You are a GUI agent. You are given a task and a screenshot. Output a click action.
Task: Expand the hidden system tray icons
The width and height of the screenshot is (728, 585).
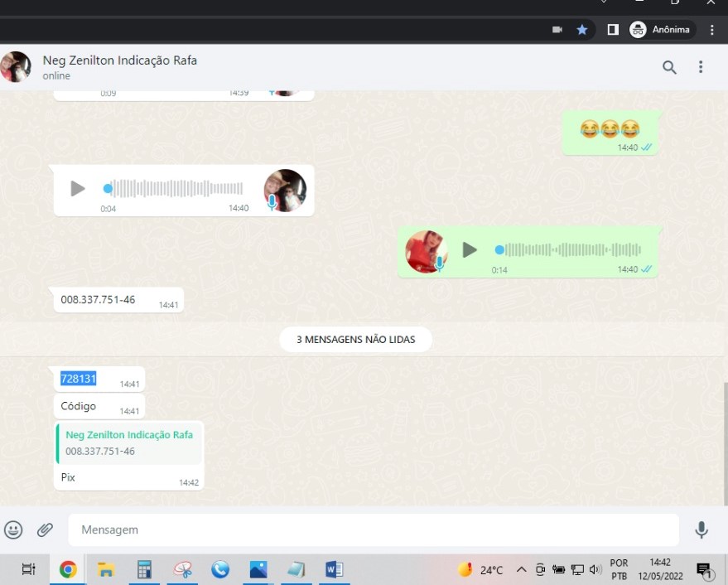pos(521,570)
